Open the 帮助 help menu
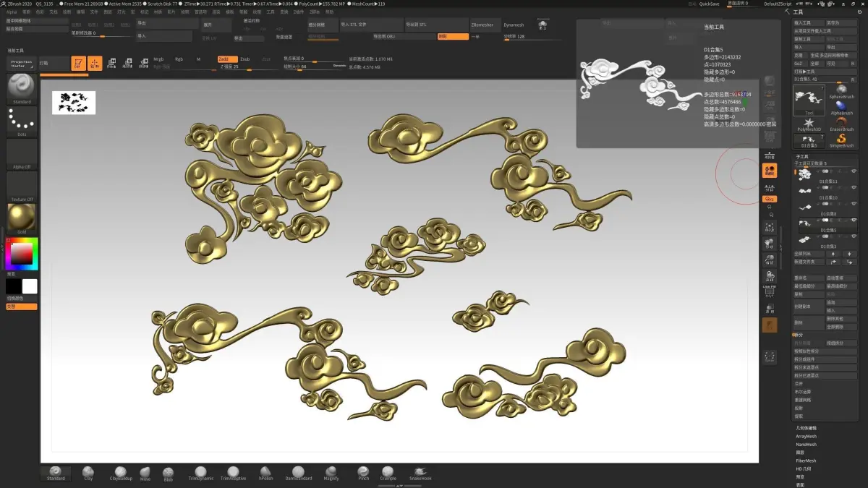The width and height of the screenshot is (868, 488). 329,12
